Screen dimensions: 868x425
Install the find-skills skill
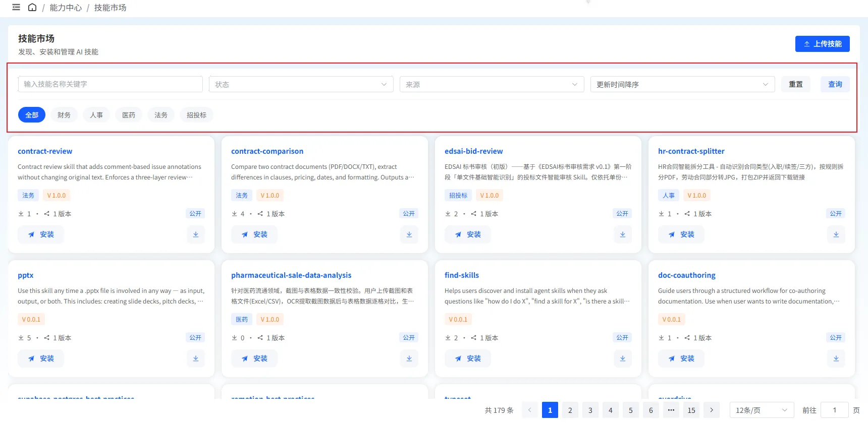(x=468, y=358)
